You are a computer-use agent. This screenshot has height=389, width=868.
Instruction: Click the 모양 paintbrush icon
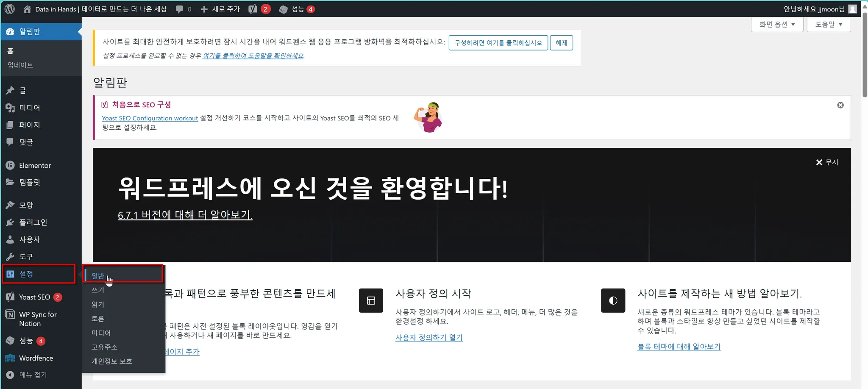pyautogui.click(x=10, y=205)
